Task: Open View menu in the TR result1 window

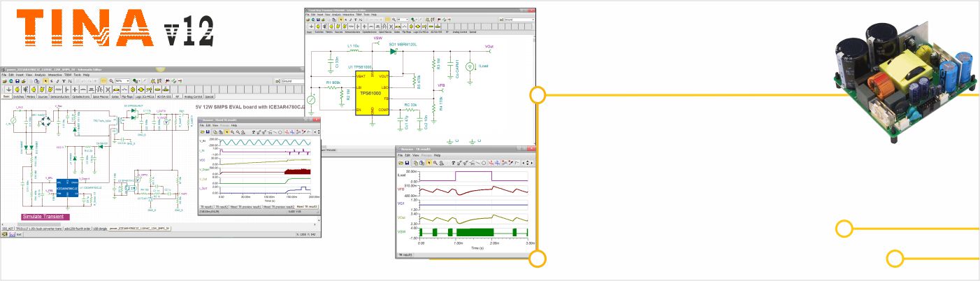Action: 416,155
